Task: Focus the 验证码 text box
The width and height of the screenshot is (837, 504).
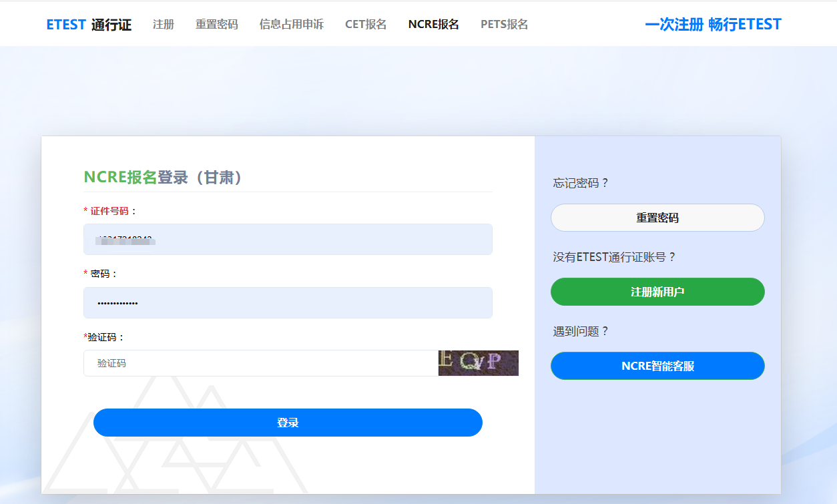Action: click(x=260, y=363)
